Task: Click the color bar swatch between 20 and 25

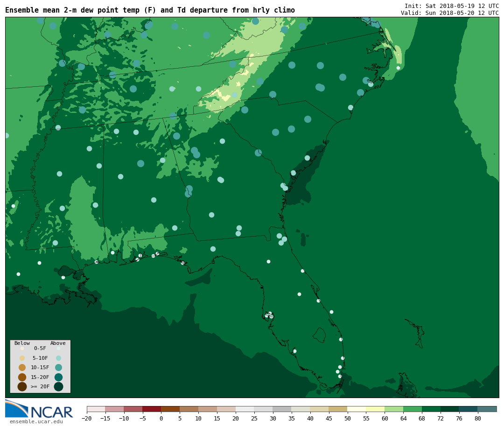Action: click(x=245, y=409)
